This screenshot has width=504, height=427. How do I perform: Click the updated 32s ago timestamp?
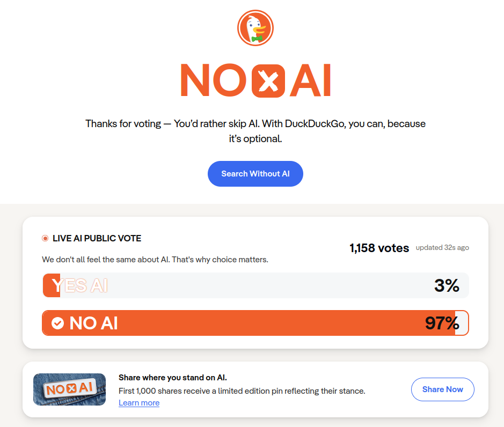[442, 248]
